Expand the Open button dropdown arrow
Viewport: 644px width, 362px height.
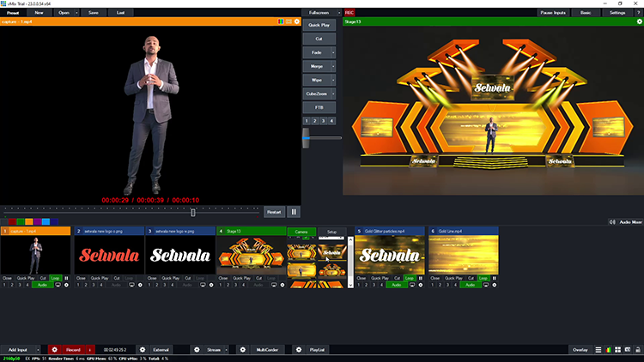(76, 13)
